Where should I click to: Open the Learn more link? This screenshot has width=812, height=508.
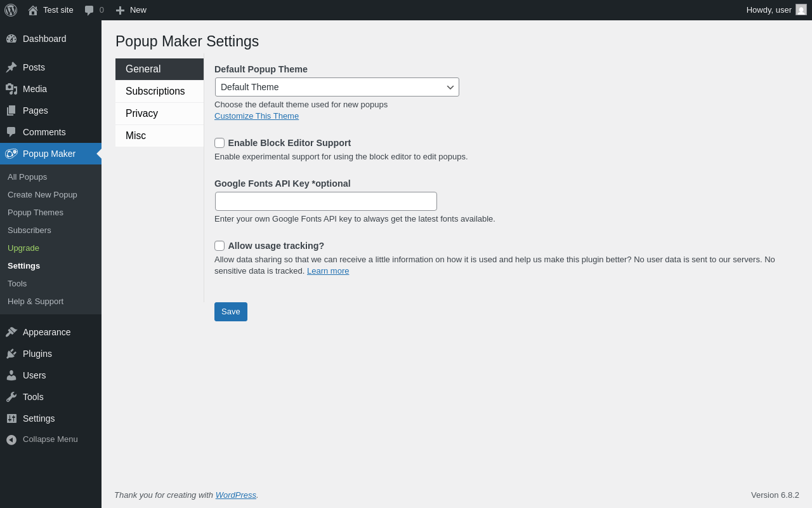(328, 271)
